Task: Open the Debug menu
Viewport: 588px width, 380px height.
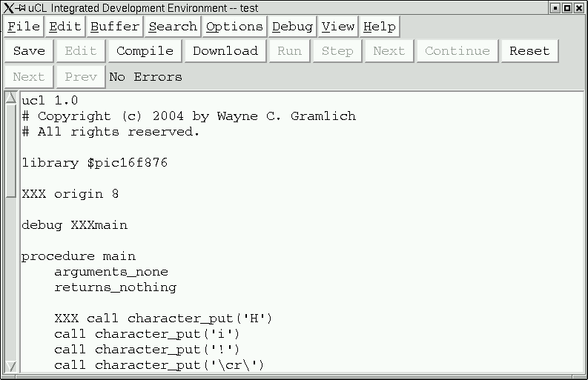Action: 292,27
